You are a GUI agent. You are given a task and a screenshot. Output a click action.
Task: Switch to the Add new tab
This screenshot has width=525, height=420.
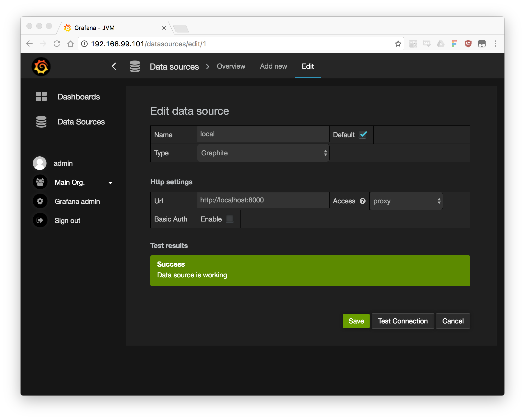(274, 66)
